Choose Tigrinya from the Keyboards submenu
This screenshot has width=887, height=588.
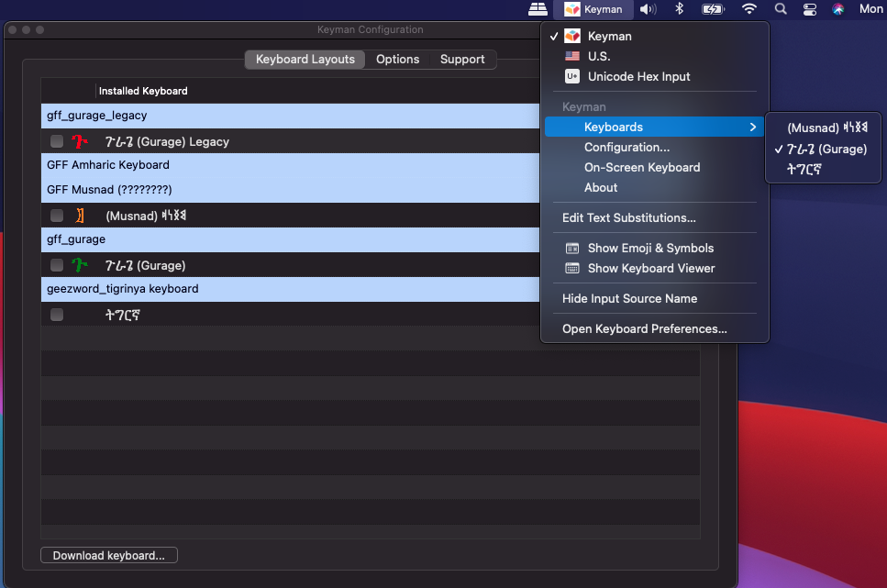pyautogui.click(x=805, y=169)
